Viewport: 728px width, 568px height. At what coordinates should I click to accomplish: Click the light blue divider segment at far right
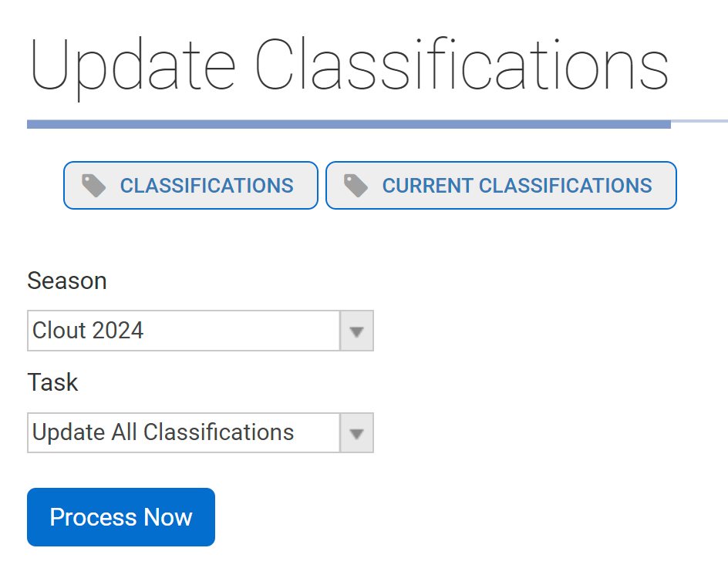click(x=699, y=121)
